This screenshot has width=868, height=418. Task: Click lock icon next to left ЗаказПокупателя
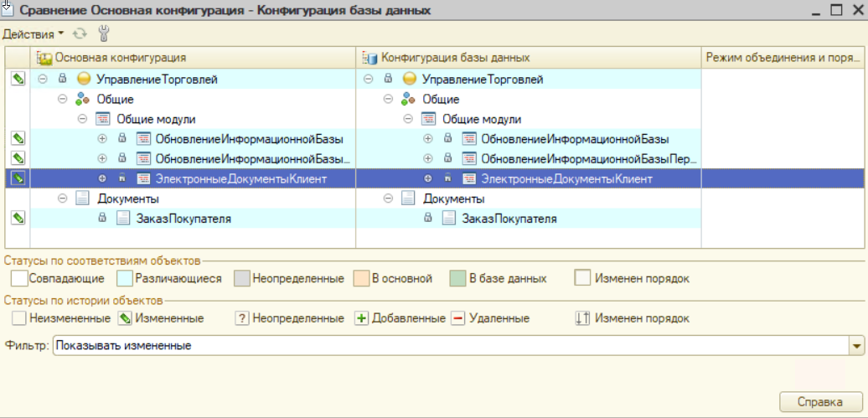point(102,219)
